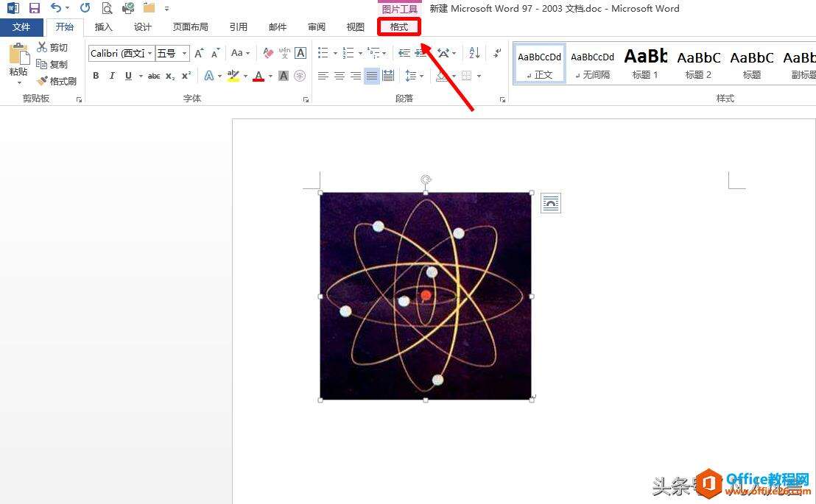Clear all formatting with the eraser icon
Screen dimensions: 816x504
pos(268,53)
